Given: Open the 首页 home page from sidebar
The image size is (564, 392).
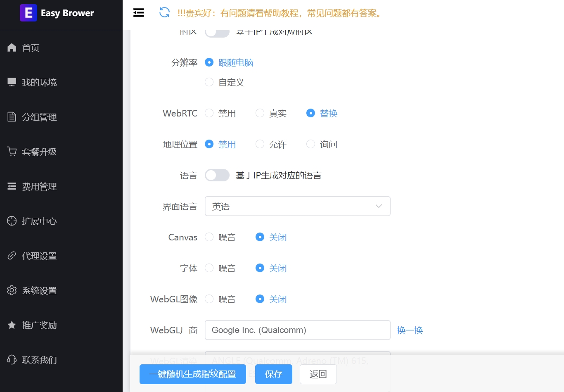Looking at the screenshot, I should pyautogui.click(x=29, y=48).
